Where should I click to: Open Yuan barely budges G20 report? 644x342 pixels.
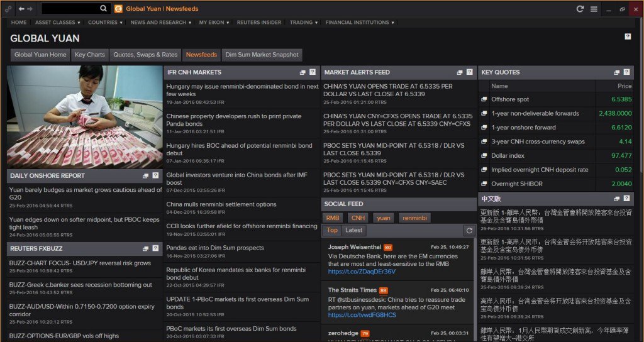click(86, 194)
